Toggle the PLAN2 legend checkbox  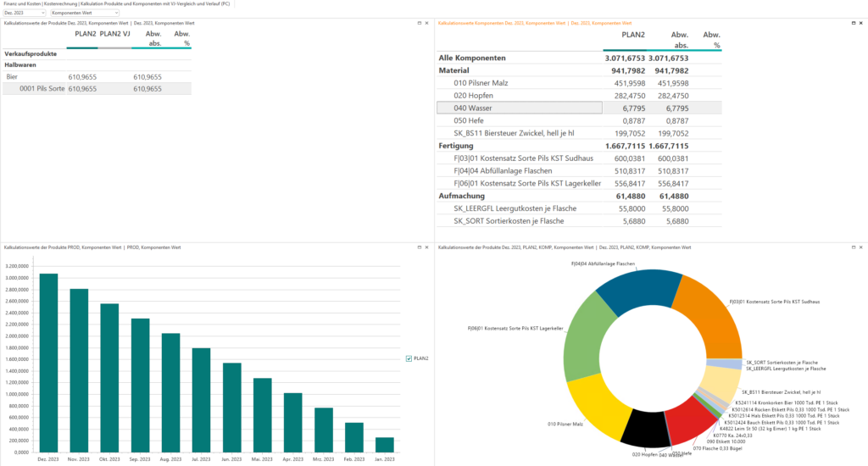(409, 358)
